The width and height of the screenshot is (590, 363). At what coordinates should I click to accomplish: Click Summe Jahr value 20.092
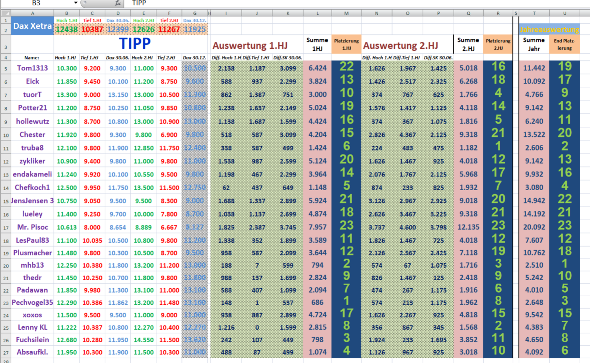coord(534,227)
